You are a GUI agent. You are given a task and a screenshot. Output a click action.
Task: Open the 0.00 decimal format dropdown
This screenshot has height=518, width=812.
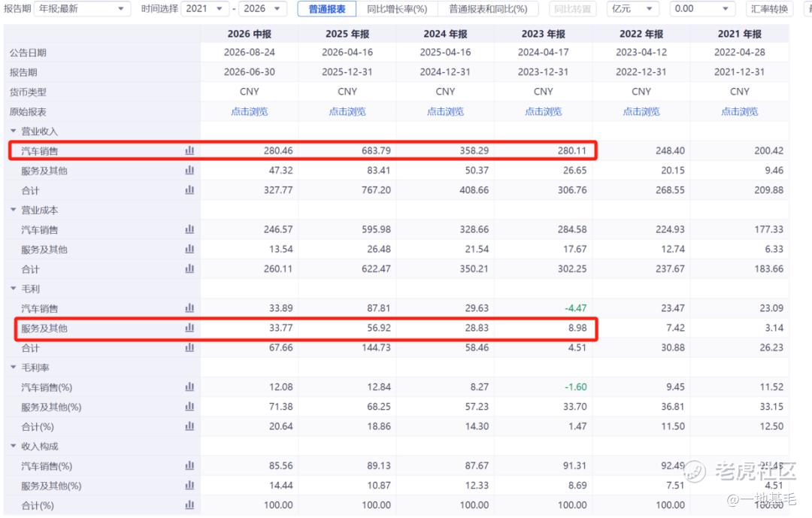(x=702, y=9)
